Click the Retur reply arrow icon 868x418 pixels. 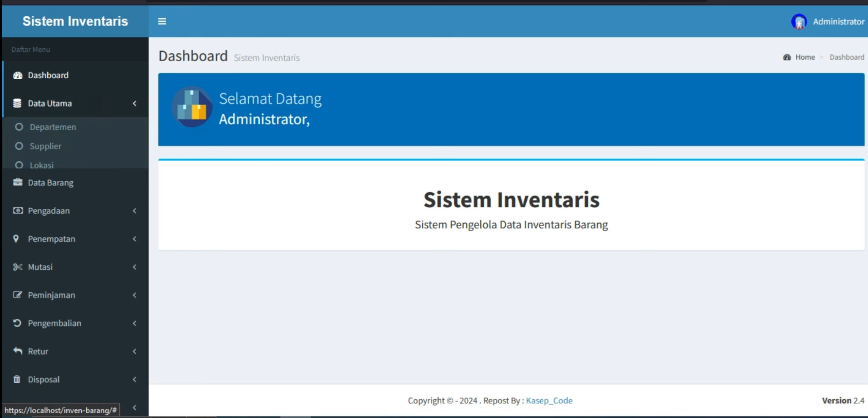coord(18,351)
